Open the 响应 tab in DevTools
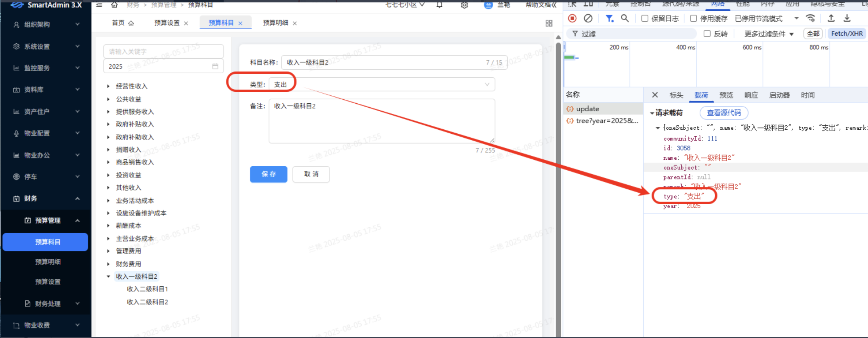The width and height of the screenshot is (868, 338). (x=751, y=95)
